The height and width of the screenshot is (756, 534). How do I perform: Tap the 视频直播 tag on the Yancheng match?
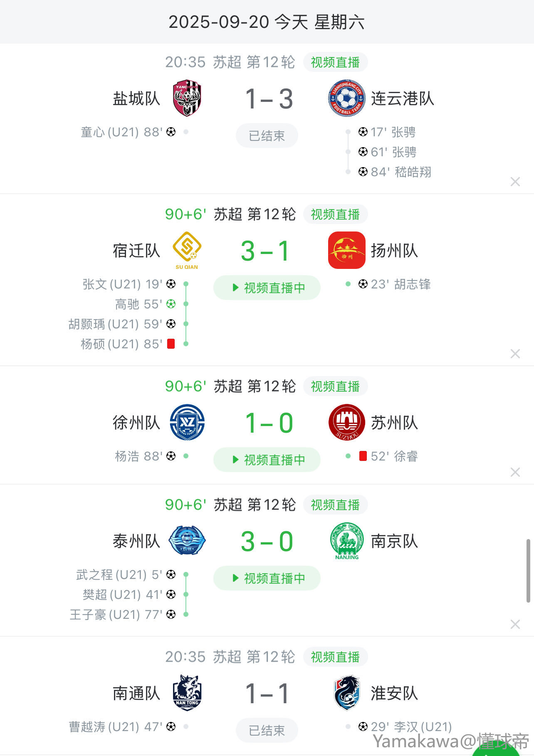pos(335,62)
